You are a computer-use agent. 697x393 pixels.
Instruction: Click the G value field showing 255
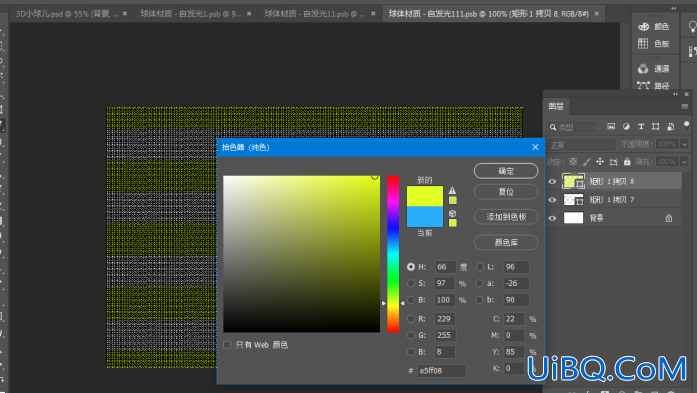tap(445, 335)
